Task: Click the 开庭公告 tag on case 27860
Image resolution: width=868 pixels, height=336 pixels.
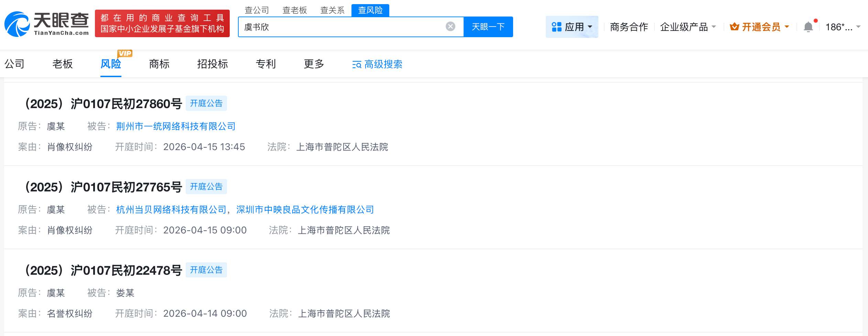Action: click(x=206, y=103)
